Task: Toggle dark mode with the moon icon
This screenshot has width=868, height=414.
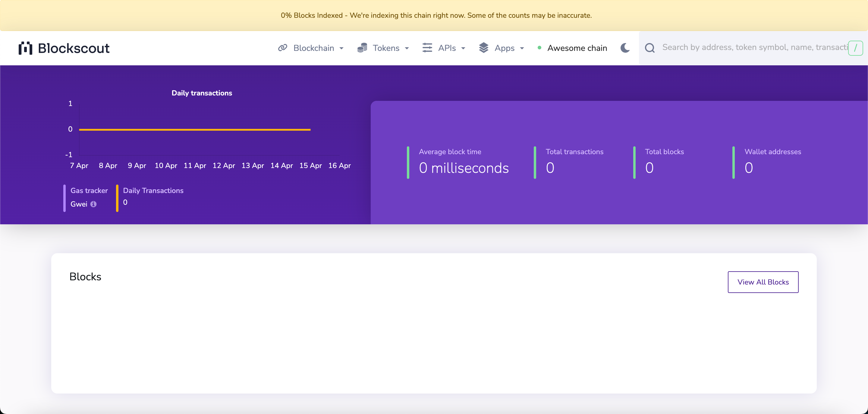Action: coord(625,48)
